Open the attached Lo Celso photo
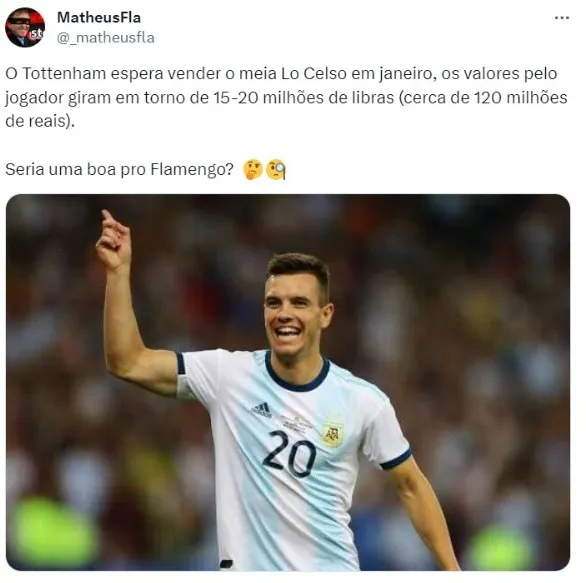Image resolution: width=586 pixels, height=583 pixels. (x=288, y=382)
